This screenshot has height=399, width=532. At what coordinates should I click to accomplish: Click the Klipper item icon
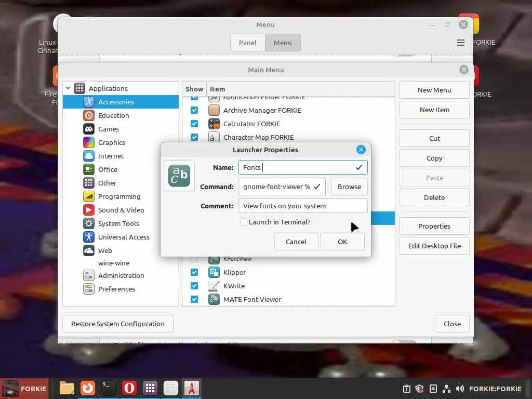pyautogui.click(x=214, y=272)
